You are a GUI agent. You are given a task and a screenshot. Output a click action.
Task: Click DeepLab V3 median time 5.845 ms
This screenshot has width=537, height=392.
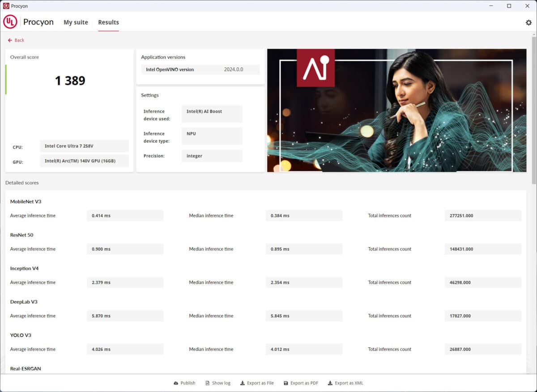click(304, 316)
